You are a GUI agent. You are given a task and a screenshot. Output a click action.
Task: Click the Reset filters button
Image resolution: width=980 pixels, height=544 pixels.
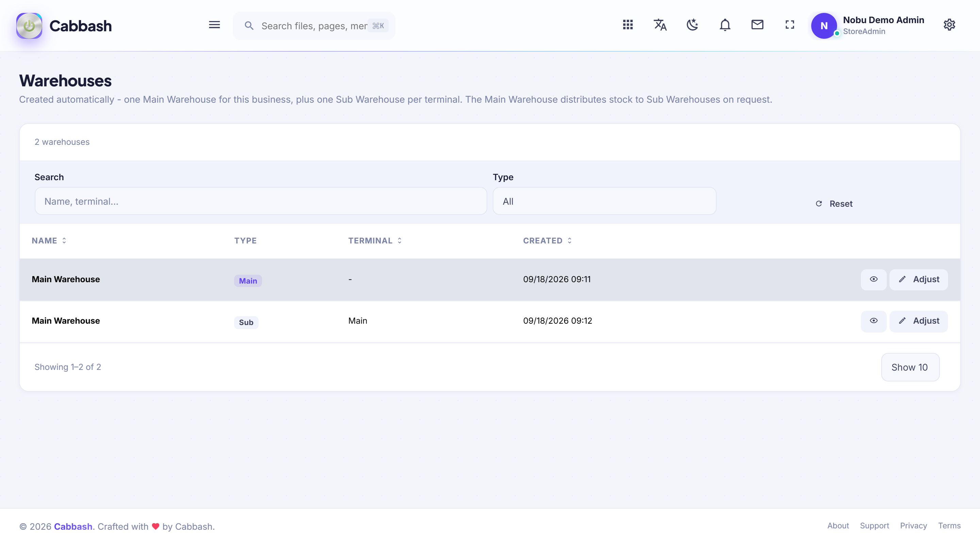[x=834, y=204]
